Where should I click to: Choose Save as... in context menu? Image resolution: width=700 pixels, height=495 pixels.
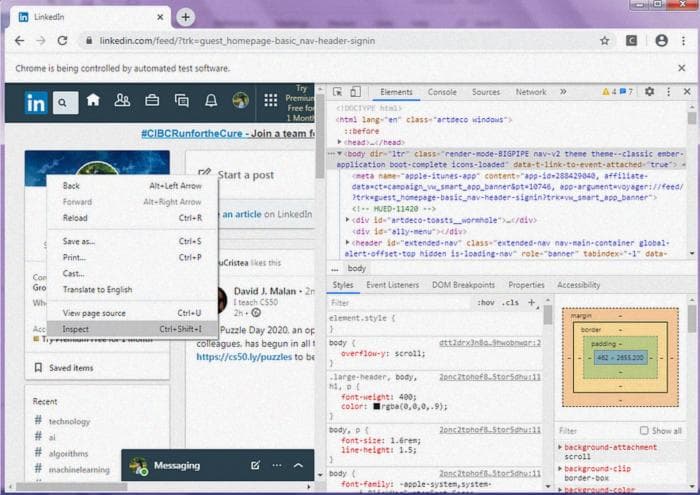[x=132, y=241]
